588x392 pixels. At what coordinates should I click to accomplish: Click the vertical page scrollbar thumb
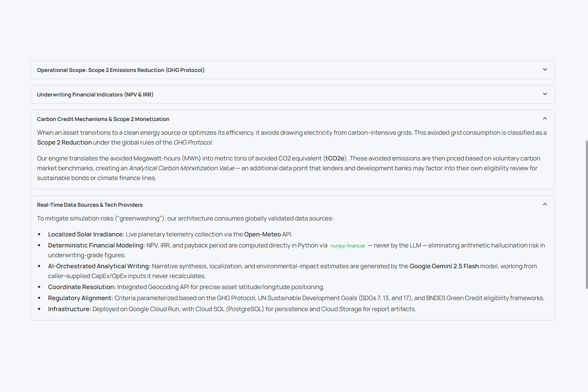[586, 214]
